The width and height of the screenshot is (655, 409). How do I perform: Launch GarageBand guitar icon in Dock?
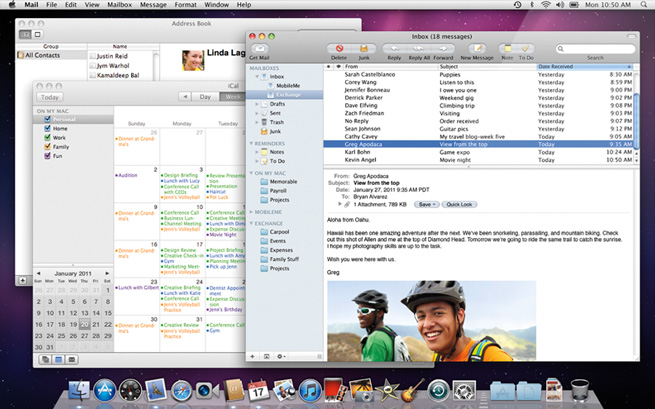tap(413, 390)
